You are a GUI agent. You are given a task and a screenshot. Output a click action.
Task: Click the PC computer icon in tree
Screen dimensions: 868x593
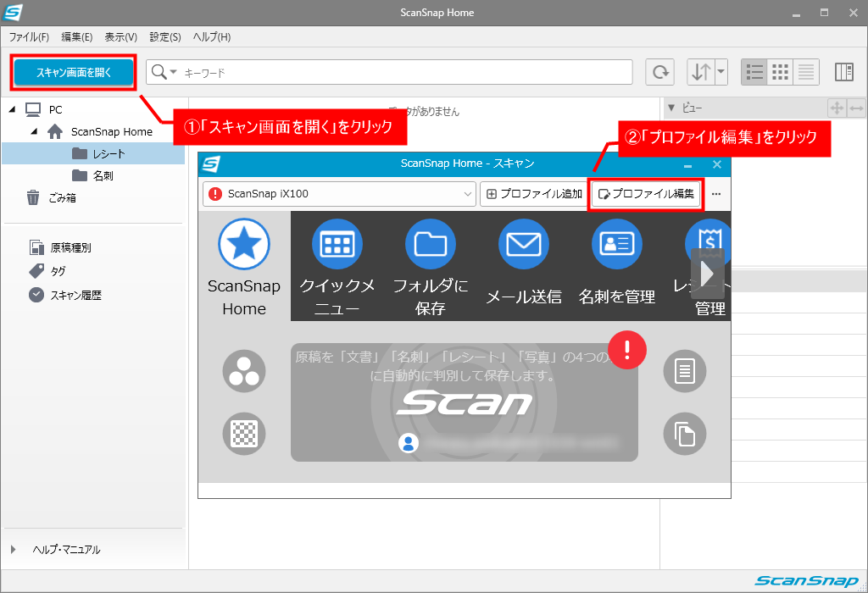tap(33, 109)
